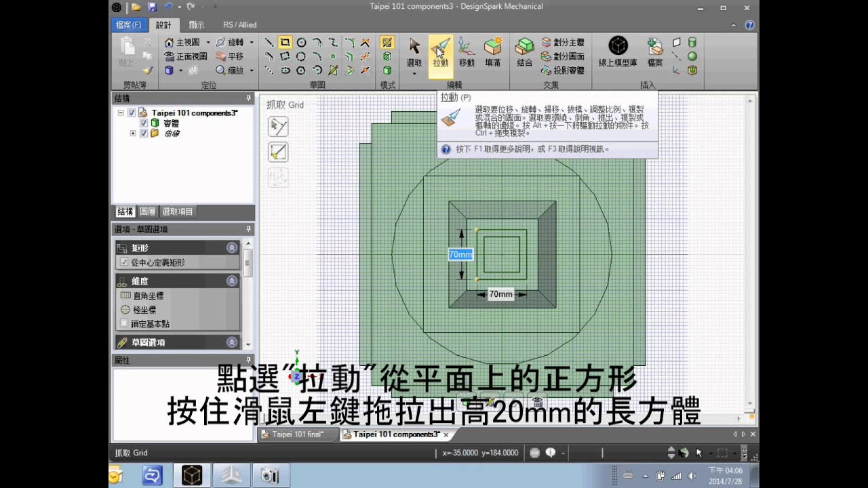The image size is (868, 488).
Task: Click the horizontal 70mm dimension field
Action: click(x=500, y=294)
